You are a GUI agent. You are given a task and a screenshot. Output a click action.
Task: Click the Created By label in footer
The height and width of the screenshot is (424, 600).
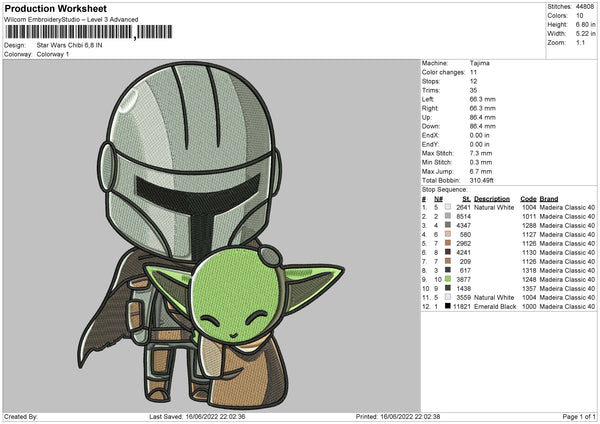point(21,416)
